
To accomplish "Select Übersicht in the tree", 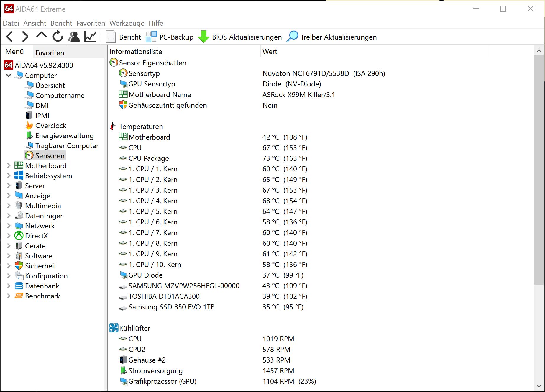I will click(50, 85).
